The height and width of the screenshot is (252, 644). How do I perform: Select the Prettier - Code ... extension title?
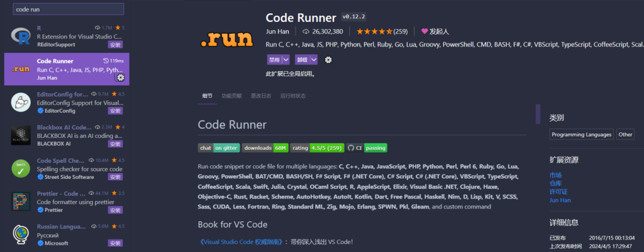tap(61, 193)
